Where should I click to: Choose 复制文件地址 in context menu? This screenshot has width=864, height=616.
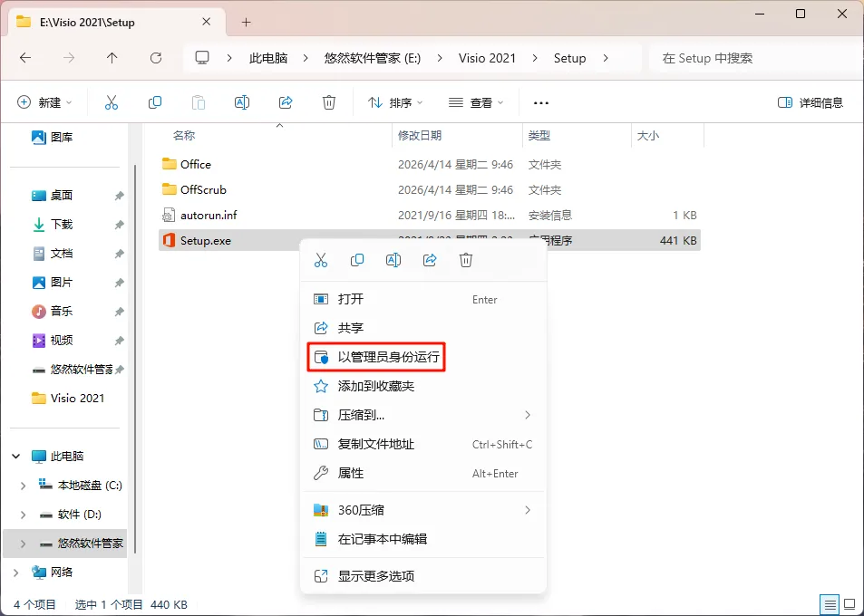(x=423, y=444)
